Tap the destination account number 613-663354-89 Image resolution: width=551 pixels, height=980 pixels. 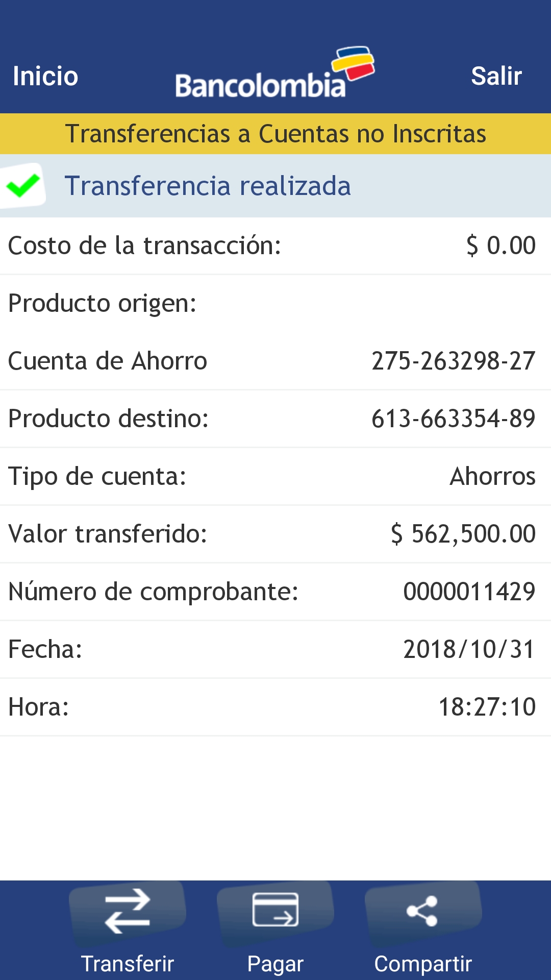pyautogui.click(x=453, y=419)
